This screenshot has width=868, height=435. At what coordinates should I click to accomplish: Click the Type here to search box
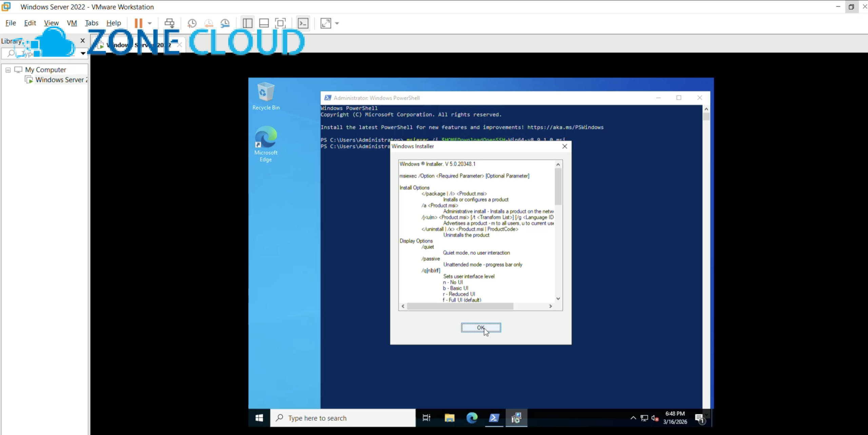pyautogui.click(x=343, y=418)
